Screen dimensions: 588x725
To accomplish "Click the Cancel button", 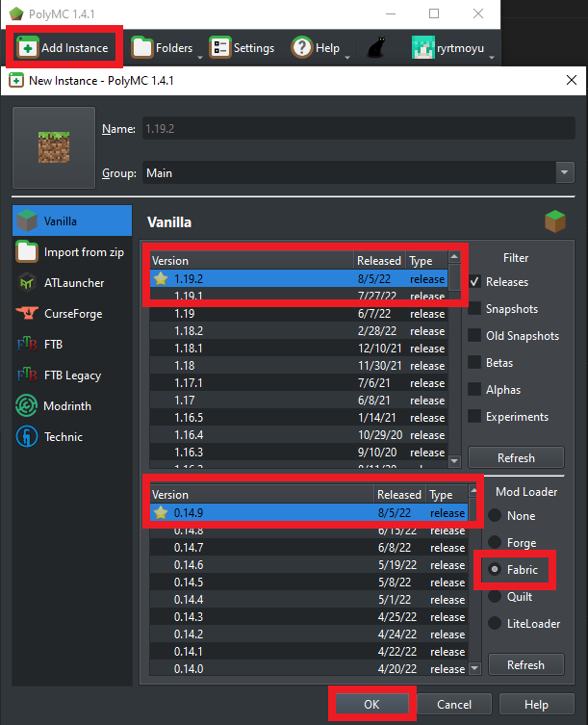I will [454, 704].
